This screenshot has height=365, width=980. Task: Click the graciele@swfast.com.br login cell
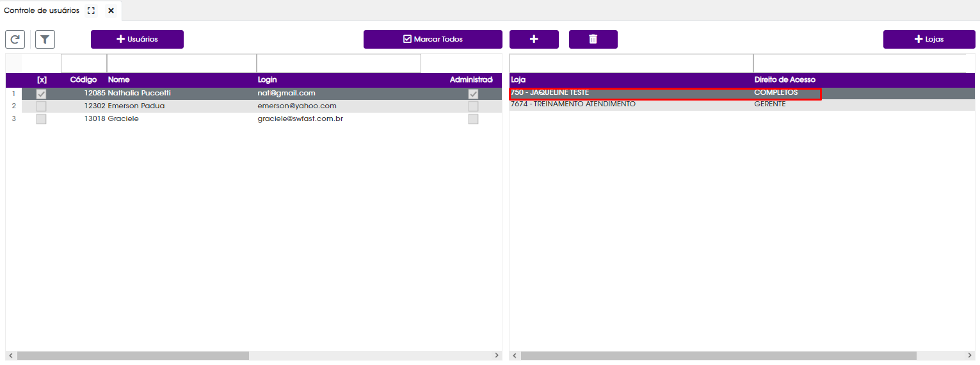click(300, 119)
